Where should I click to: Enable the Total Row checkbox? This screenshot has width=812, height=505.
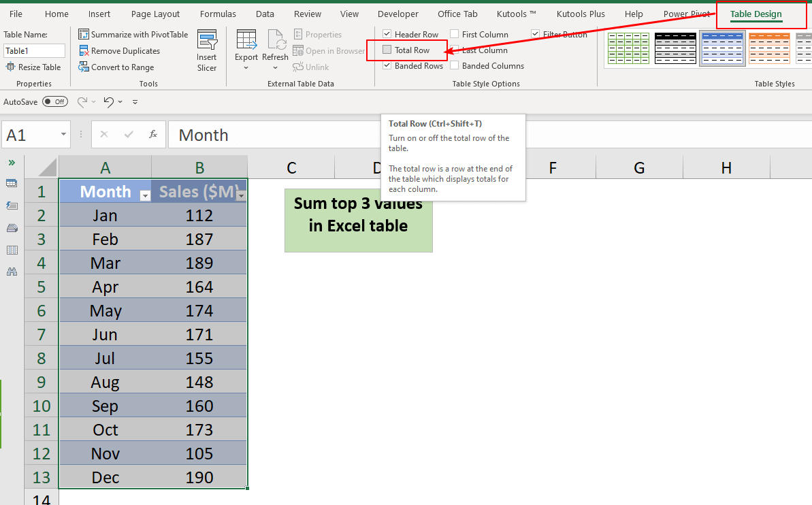point(387,50)
